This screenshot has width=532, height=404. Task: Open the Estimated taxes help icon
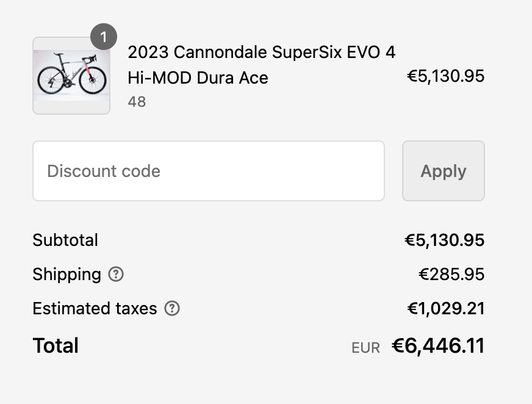point(173,309)
